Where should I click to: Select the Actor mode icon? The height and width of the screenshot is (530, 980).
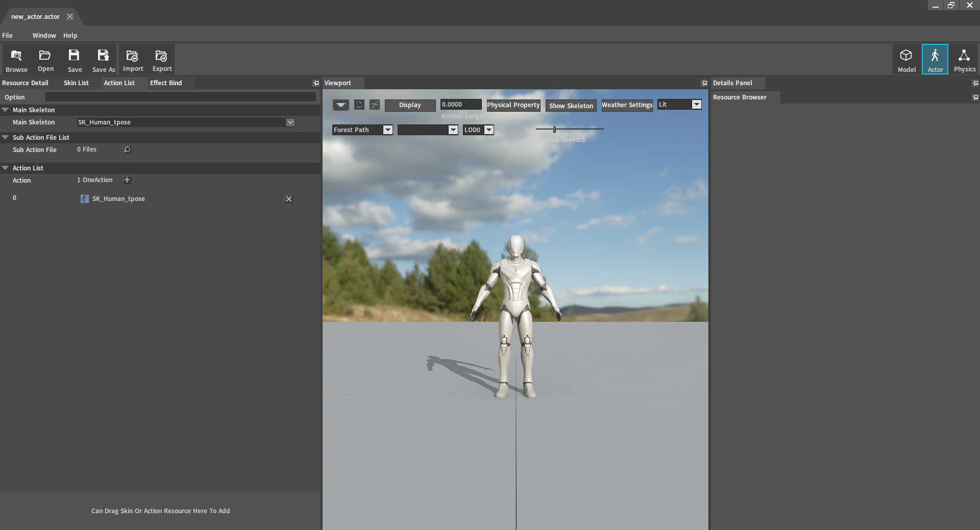click(x=935, y=60)
